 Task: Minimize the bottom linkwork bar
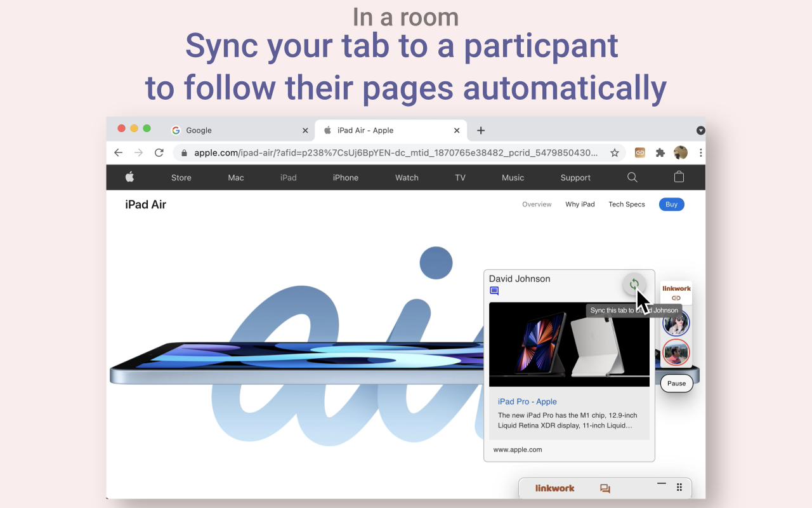point(662,484)
